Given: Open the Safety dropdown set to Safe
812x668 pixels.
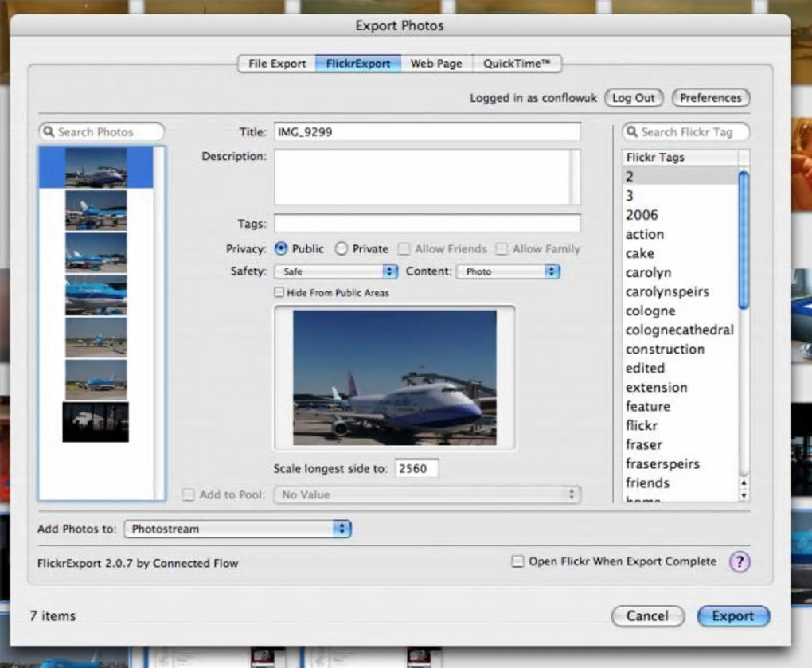Looking at the screenshot, I should pyautogui.click(x=335, y=271).
